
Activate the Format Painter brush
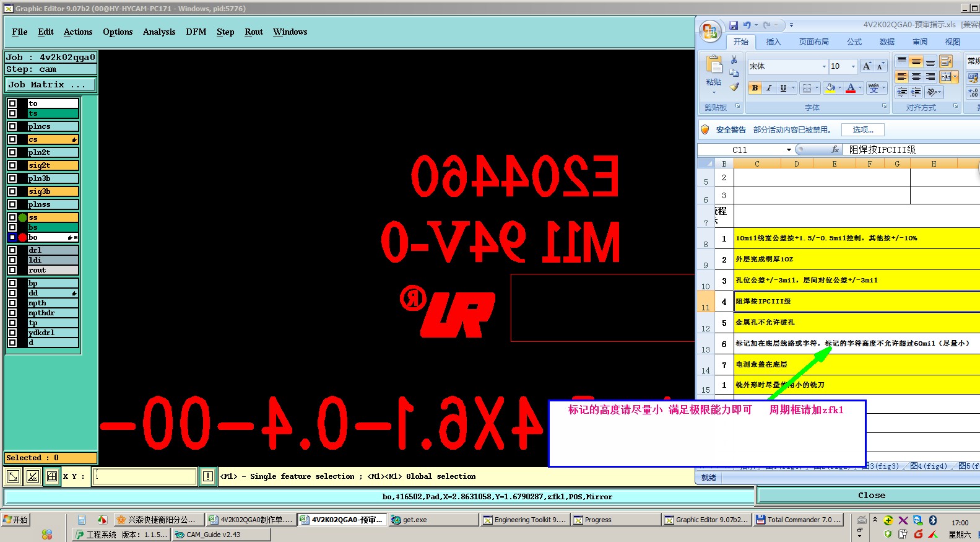click(x=734, y=87)
